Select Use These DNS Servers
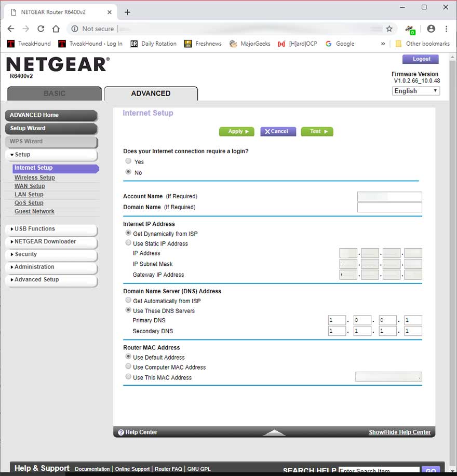Viewport: 457px width, 476px height. click(128, 310)
